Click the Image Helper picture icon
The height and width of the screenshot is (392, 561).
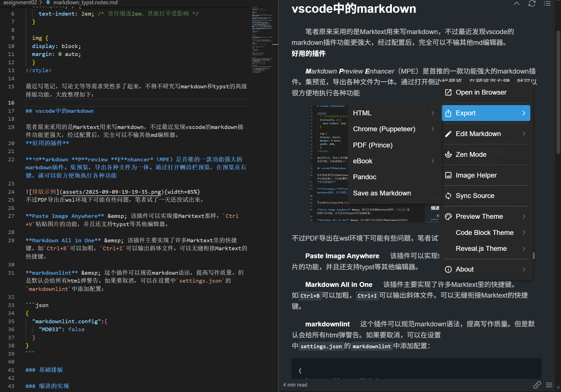coord(449,175)
